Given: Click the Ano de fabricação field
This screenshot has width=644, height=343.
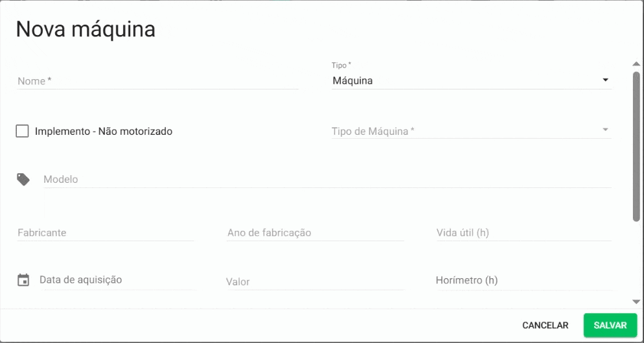Looking at the screenshot, I should (x=315, y=233).
